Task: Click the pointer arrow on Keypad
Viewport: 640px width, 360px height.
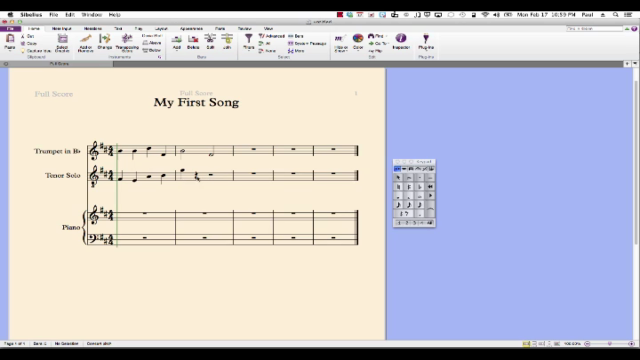Action: [398, 178]
